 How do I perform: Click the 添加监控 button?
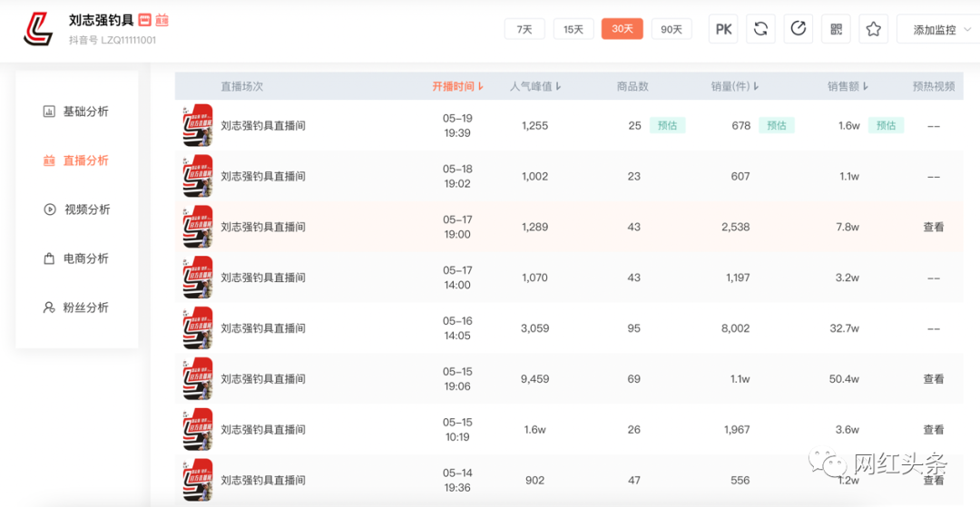(935, 30)
